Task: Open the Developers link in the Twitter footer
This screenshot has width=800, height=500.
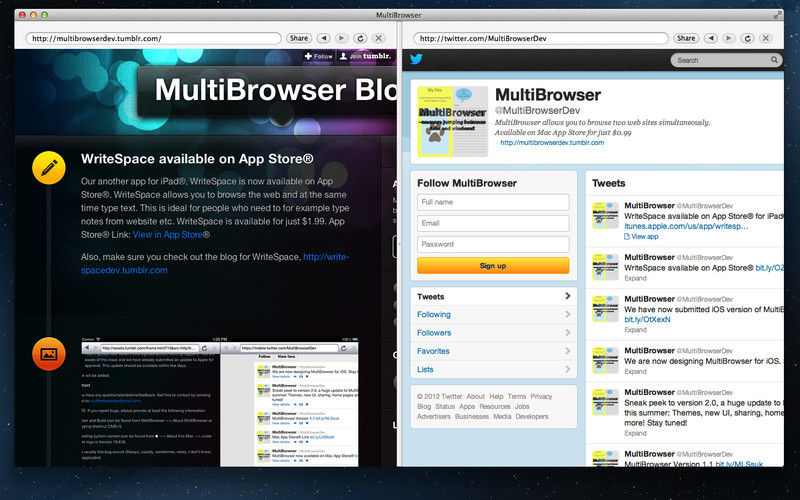Action: tap(532, 416)
